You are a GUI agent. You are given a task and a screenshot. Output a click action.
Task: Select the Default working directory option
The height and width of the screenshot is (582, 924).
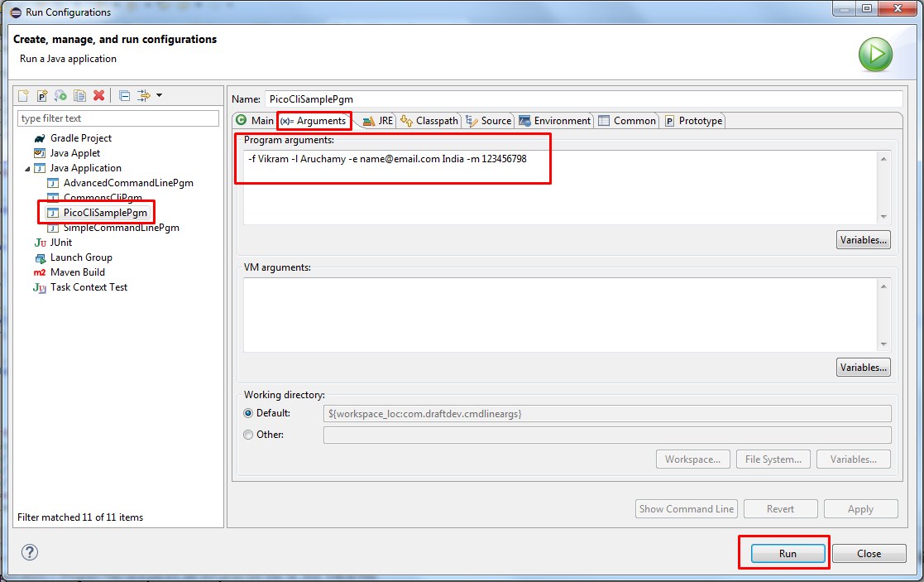coord(248,413)
